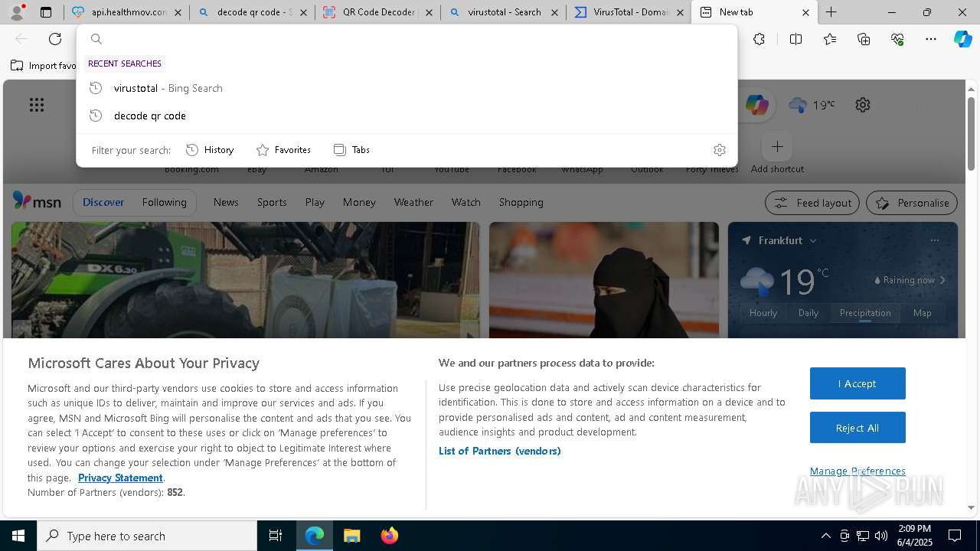
Task: Select the Precipitation weather tab
Action: tap(865, 312)
